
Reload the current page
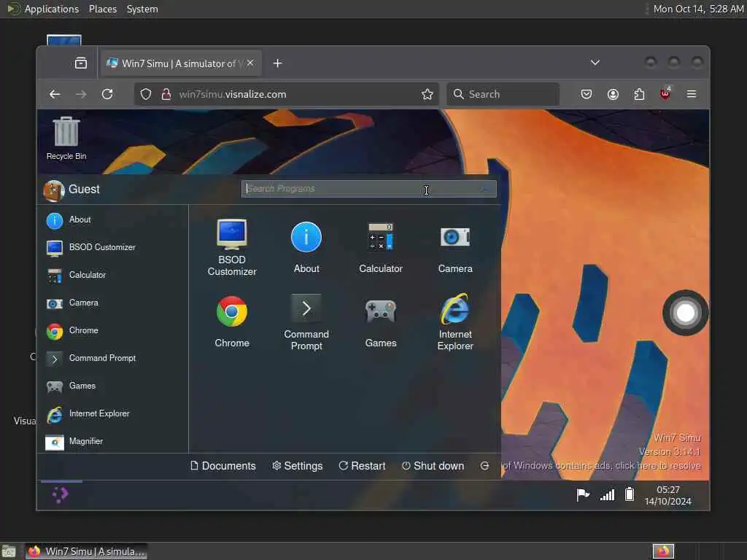(107, 94)
